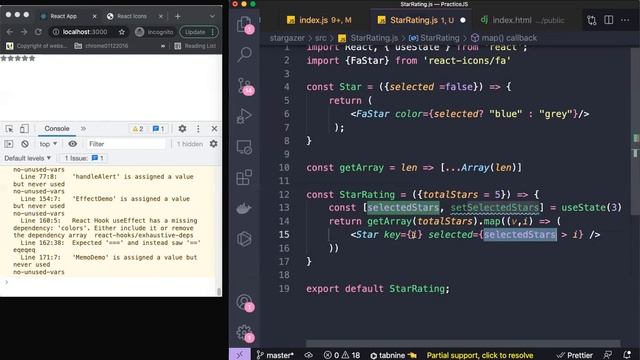Open the Search view in VS Code
The height and width of the screenshot is (360, 640).
pos(244,54)
